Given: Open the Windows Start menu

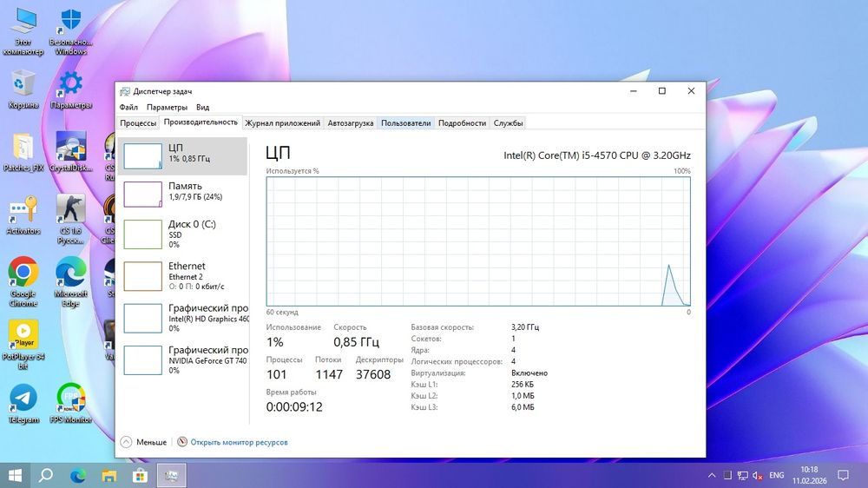Looking at the screenshot, I should [x=15, y=475].
